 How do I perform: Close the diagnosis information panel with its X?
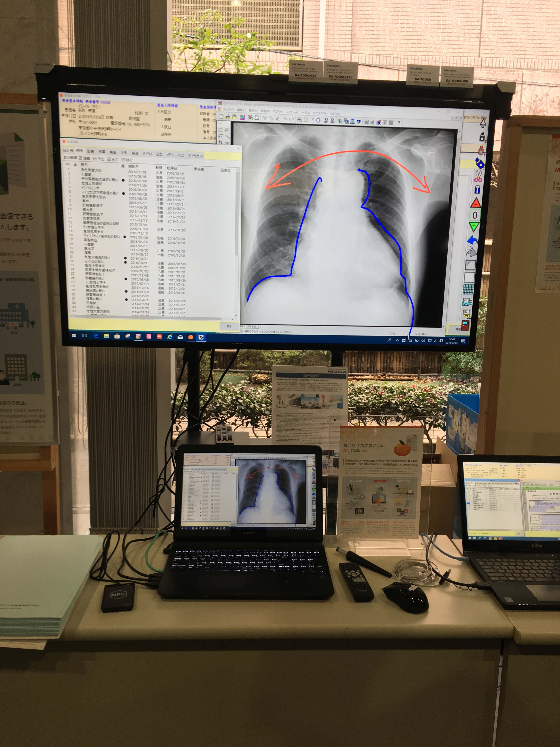238,148
